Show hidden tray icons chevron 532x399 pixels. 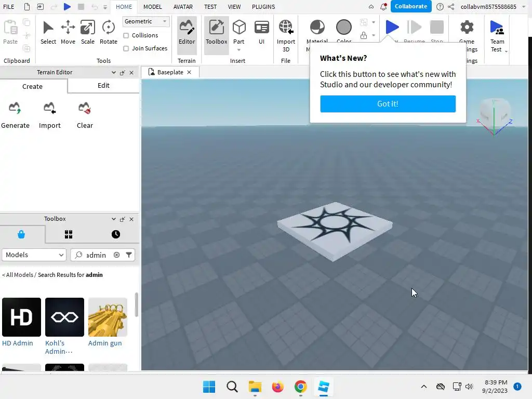click(424, 387)
